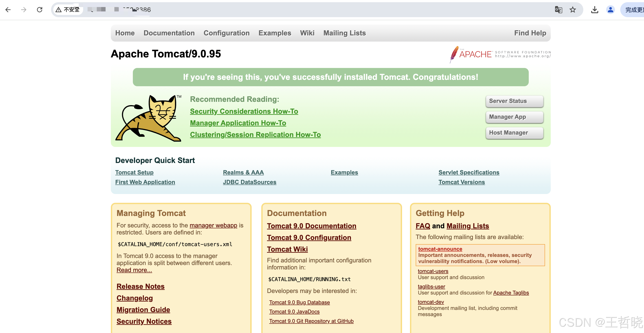Open Mailing Lists link under Getting Help

468,226
